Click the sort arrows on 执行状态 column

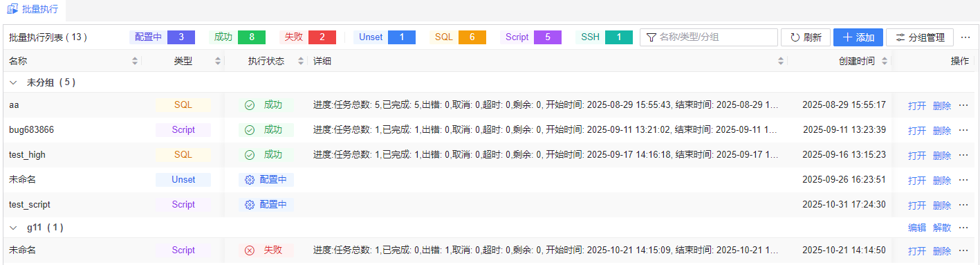[301, 61]
